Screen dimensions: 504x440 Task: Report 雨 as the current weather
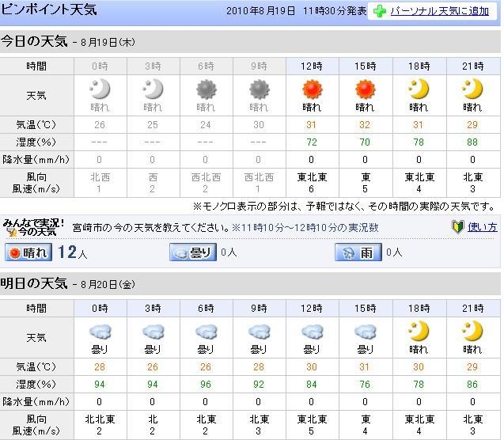(x=358, y=252)
